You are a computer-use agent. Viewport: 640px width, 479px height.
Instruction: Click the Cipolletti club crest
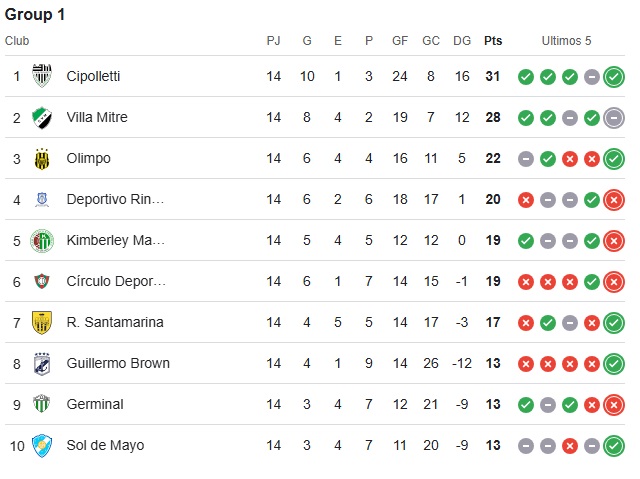coord(42,76)
